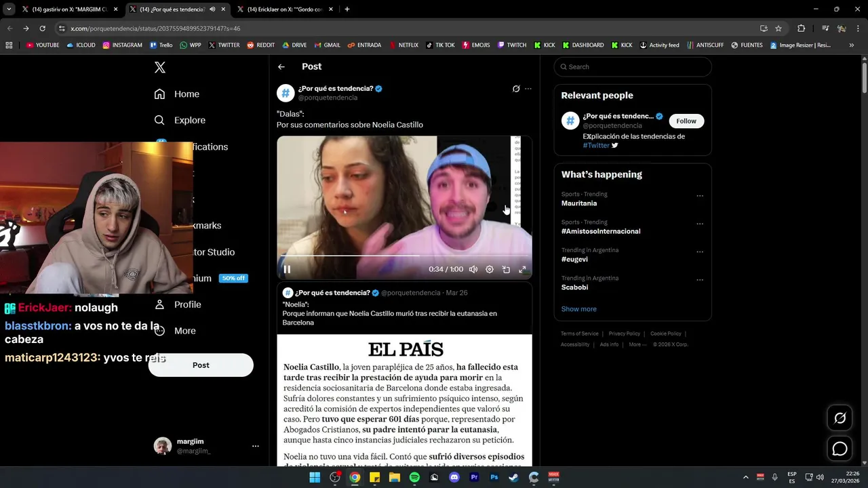
Task: Open YOUTUBE bookmark
Action: (43, 45)
